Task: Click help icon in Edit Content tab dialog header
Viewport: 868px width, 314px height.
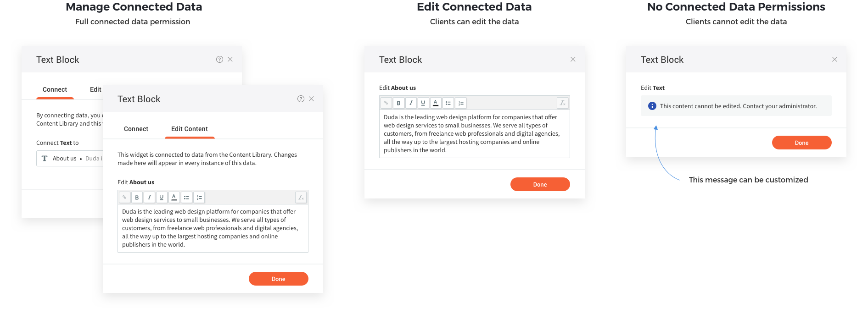Action: pos(301,99)
